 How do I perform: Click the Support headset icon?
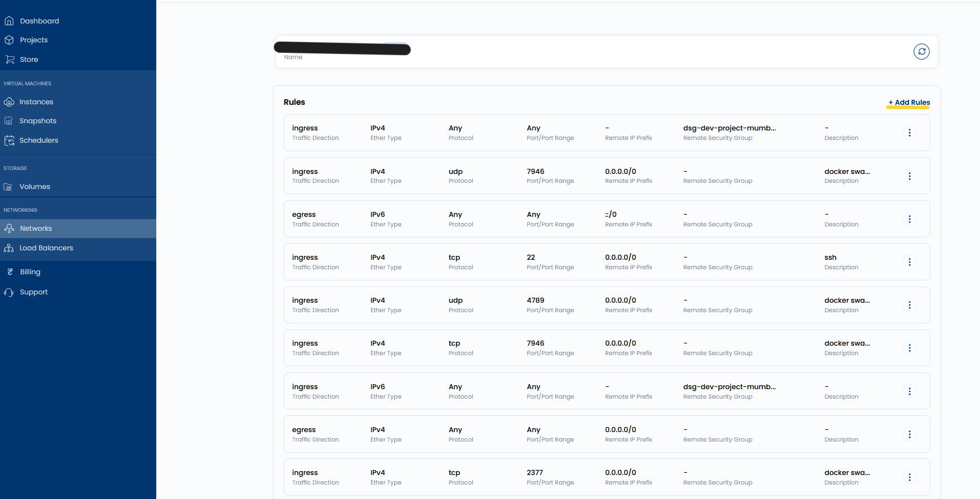point(9,292)
